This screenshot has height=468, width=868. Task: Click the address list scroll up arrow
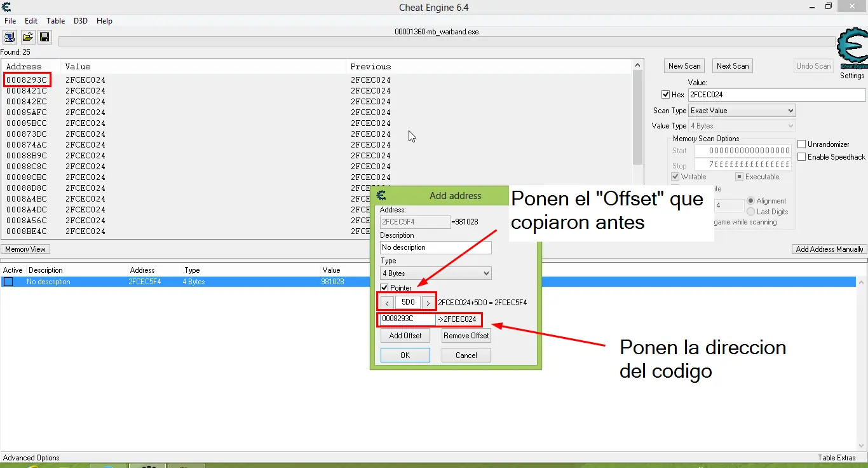point(862,282)
